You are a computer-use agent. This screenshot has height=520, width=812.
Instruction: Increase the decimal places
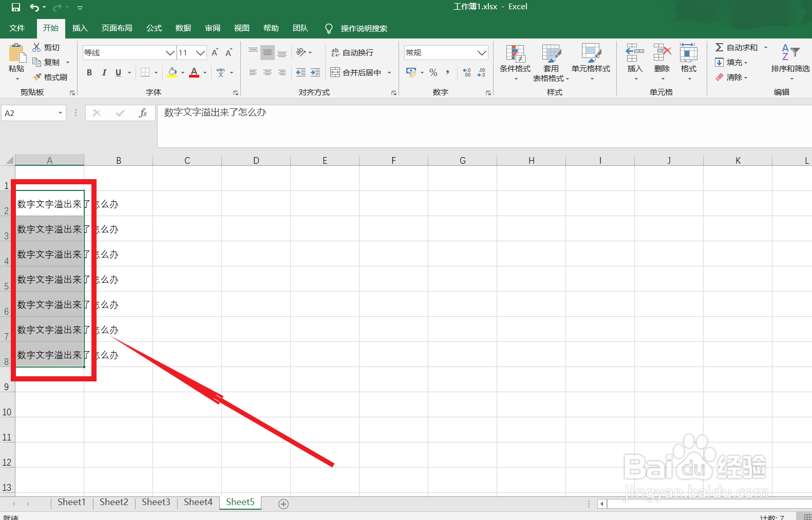[x=466, y=72]
